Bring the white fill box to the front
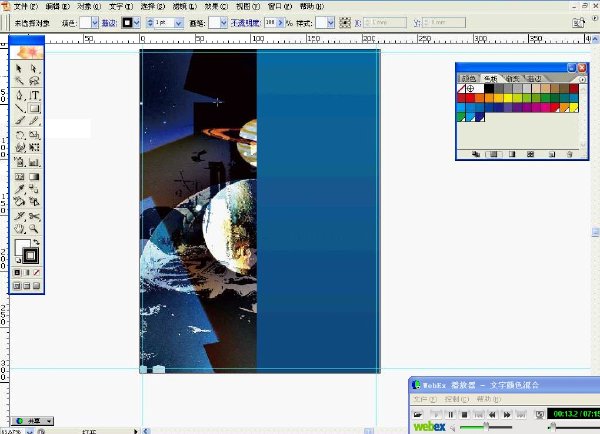This screenshot has width=600, height=434. pyautogui.click(x=21, y=246)
